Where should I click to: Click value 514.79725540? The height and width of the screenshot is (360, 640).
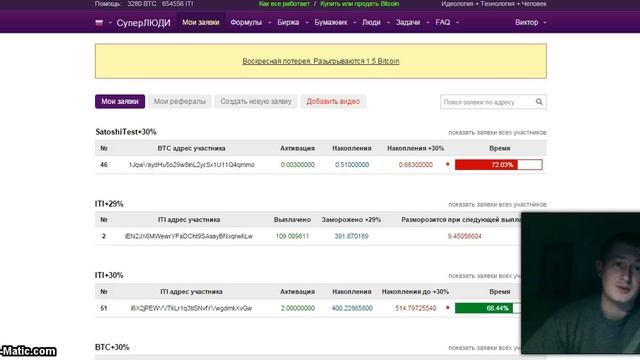[416, 308]
